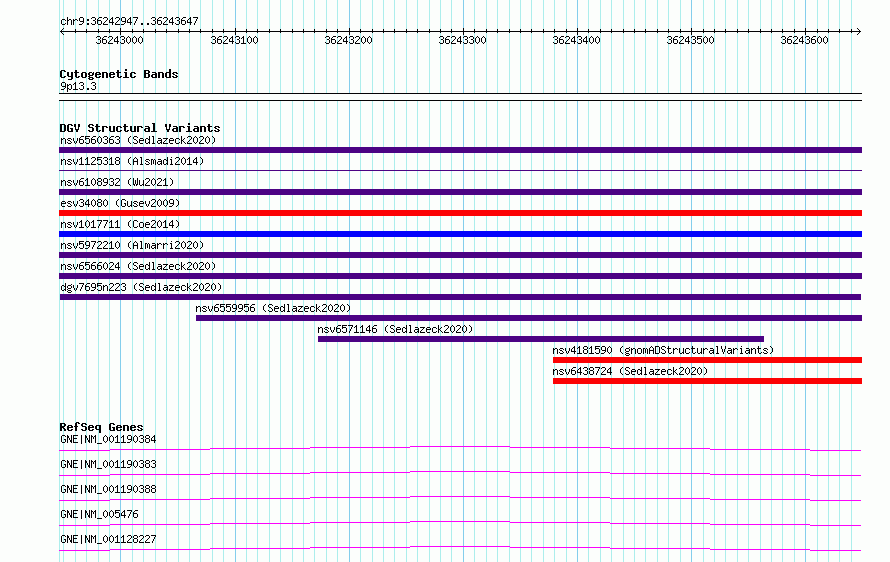The image size is (890, 562).
Task: Select the thin purple line under nsv1125318
Action: pos(460,170)
